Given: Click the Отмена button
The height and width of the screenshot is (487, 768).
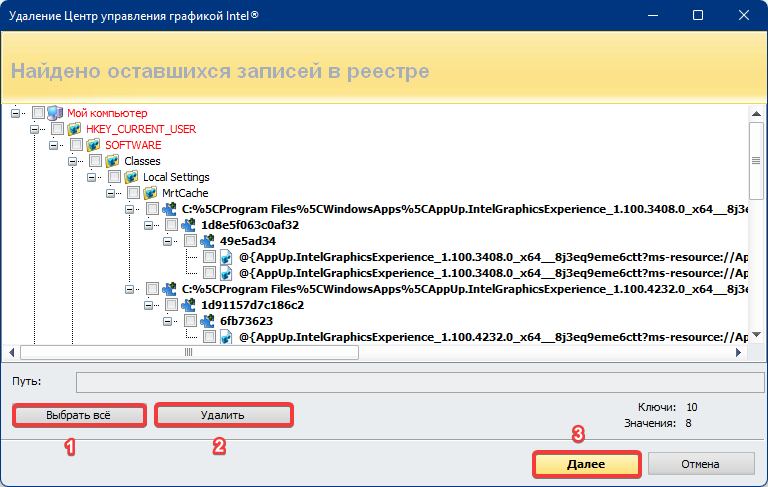Looking at the screenshot, I should pos(701,464).
